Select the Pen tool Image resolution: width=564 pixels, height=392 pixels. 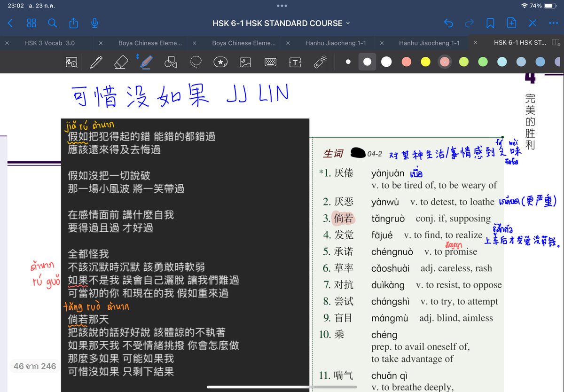click(x=96, y=62)
